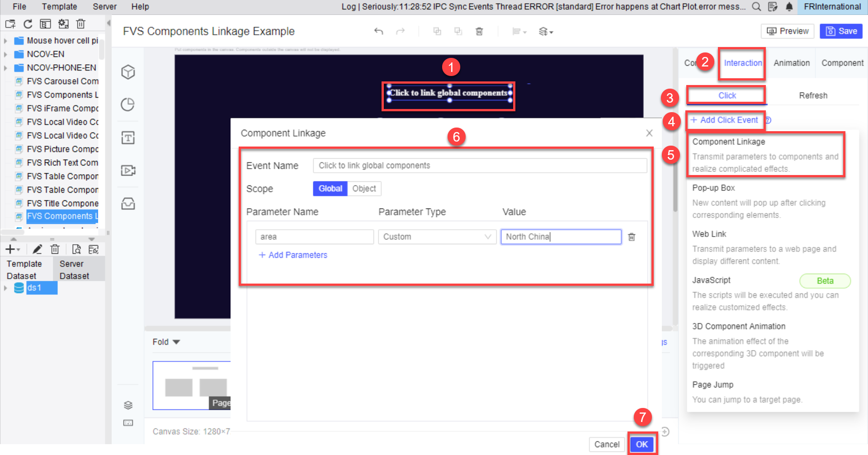Delete the selected dataset using trash icon
This screenshot has height=455, width=868.
click(55, 249)
